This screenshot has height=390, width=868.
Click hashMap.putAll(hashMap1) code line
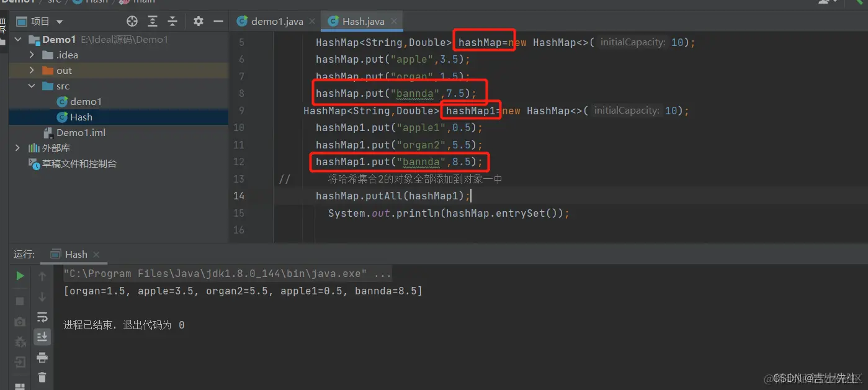393,196
